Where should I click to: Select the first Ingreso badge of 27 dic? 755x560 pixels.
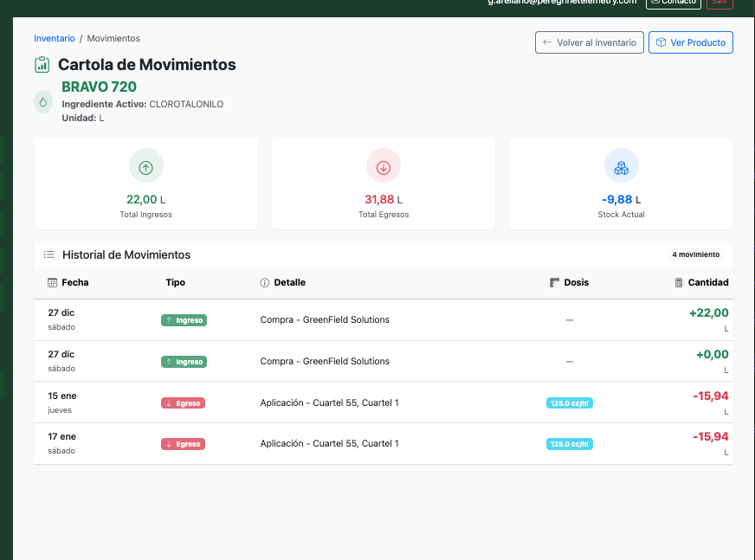pos(184,320)
